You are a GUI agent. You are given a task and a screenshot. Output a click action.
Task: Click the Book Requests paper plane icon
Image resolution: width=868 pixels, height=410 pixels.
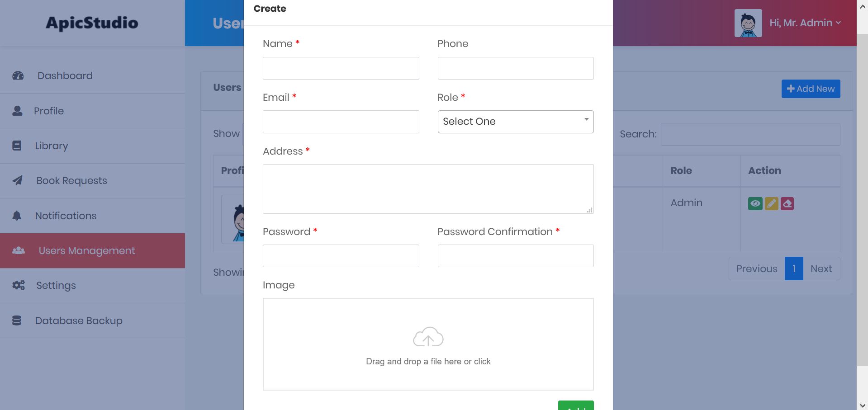click(x=18, y=180)
